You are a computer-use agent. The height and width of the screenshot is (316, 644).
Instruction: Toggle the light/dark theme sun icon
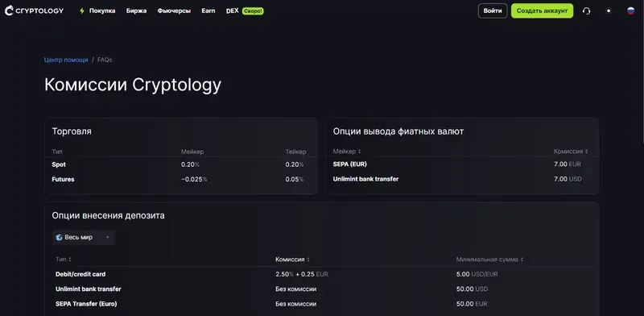coord(609,11)
